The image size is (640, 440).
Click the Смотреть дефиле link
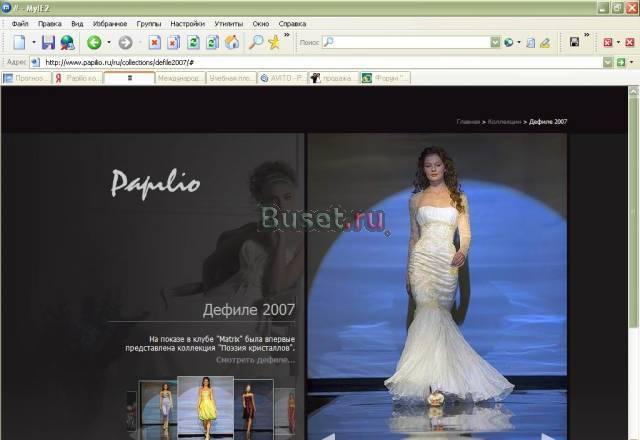[255, 359]
